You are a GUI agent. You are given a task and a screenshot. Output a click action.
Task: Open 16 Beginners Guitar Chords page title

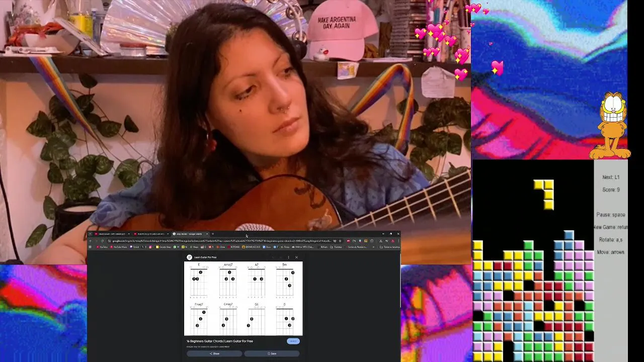(x=220, y=341)
